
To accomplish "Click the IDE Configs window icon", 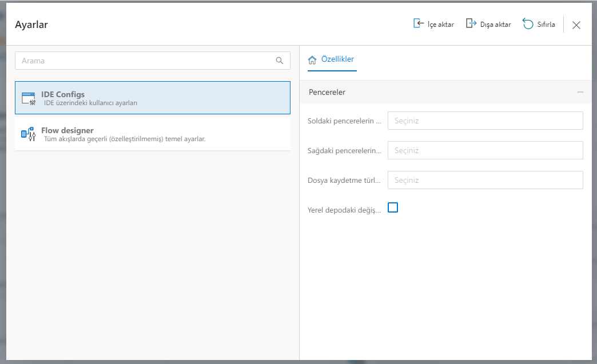I will [x=29, y=98].
